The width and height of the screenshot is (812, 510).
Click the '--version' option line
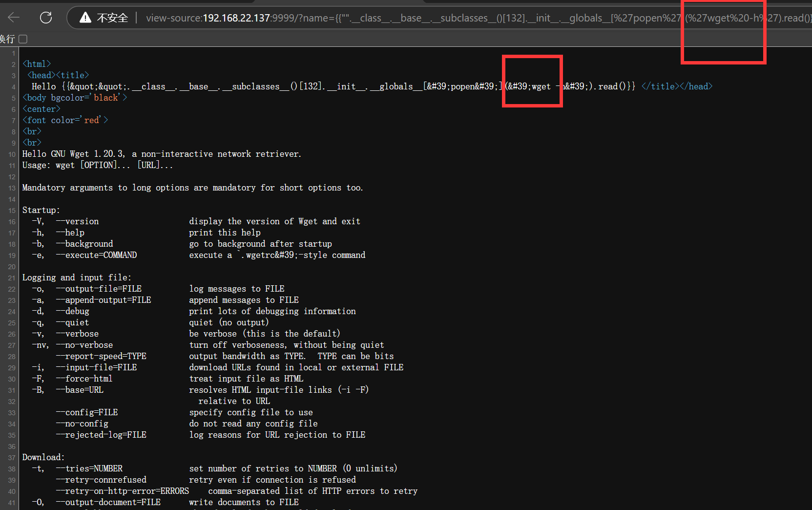(x=196, y=221)
